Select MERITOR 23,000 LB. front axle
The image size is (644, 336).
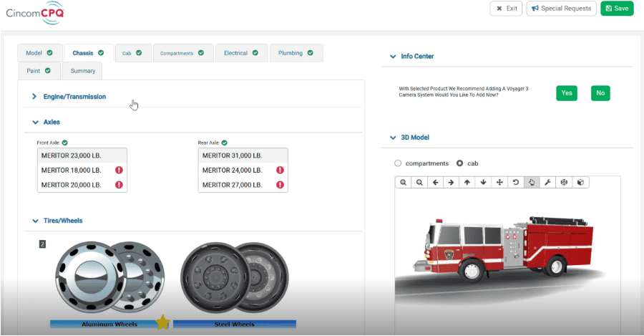point(82,155)
